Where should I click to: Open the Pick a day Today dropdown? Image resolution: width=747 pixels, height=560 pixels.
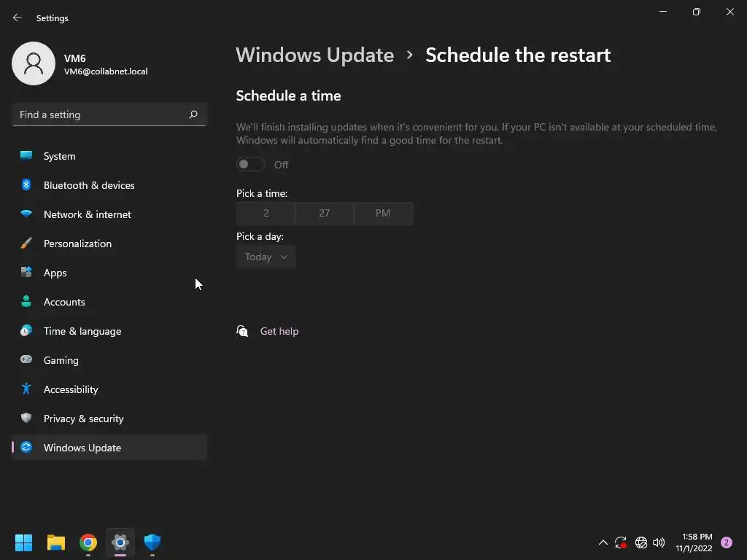click(266, 257)
